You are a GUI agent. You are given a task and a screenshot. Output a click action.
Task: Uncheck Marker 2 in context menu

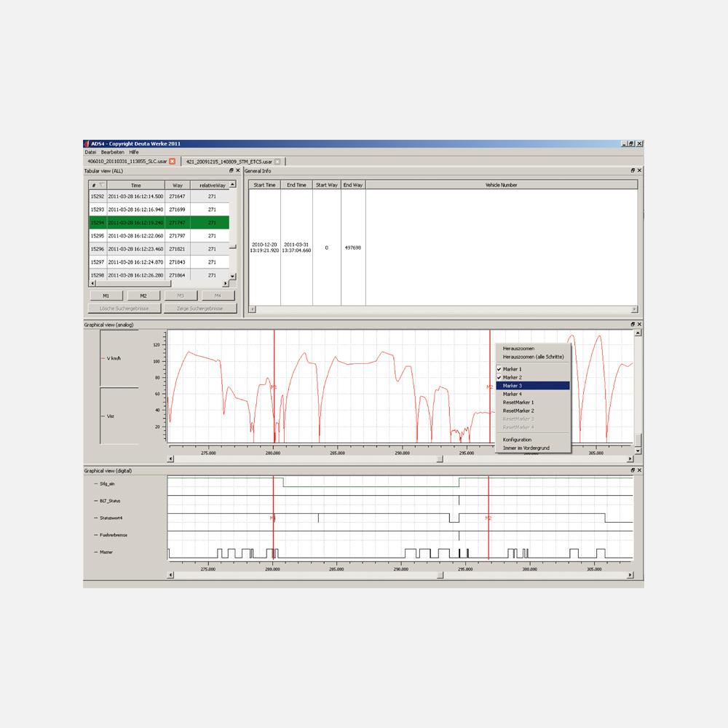[x=533, y=377]
